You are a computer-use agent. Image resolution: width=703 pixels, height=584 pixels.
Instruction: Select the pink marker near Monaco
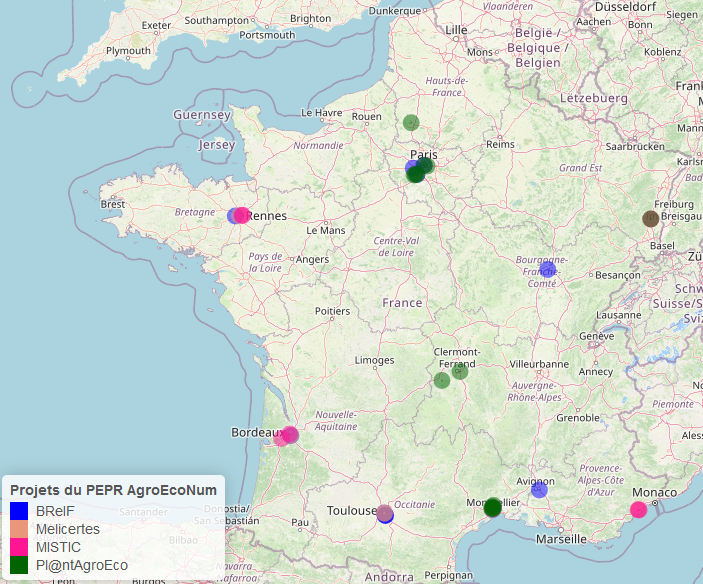click(x=638, y=510)
